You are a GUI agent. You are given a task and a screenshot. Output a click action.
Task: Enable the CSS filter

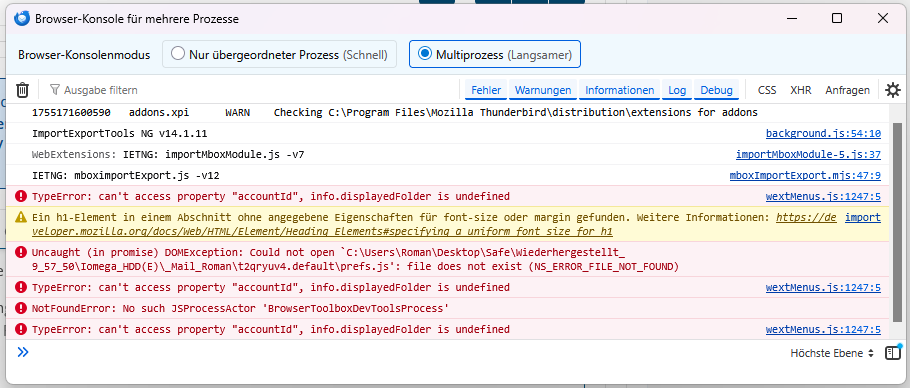(x=767, y=90)
